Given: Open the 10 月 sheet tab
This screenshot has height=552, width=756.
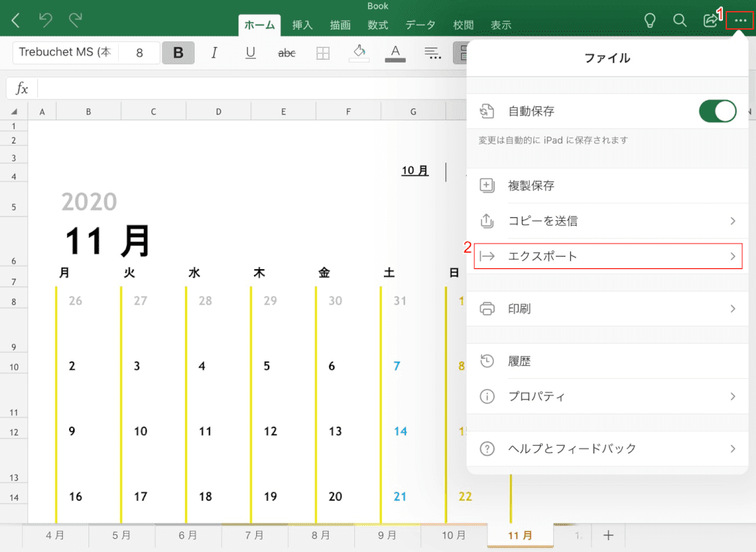Looking at the screenshot, I should [454, 535].
